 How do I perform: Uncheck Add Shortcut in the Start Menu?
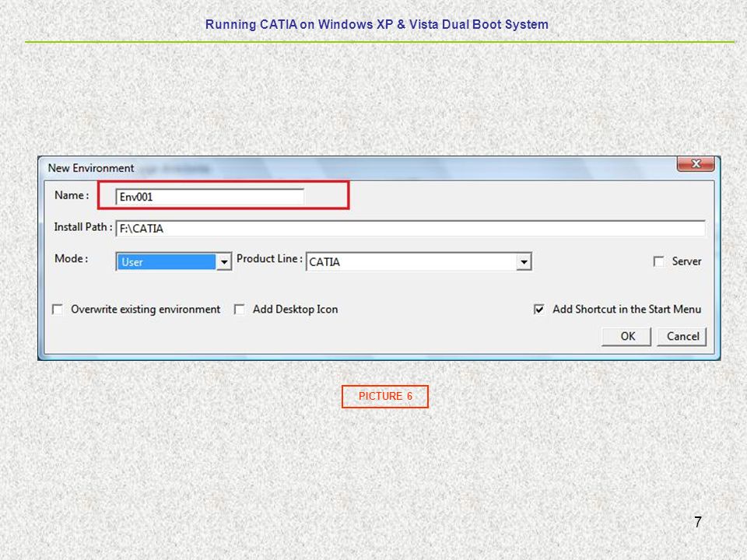(x=538, y=310)
